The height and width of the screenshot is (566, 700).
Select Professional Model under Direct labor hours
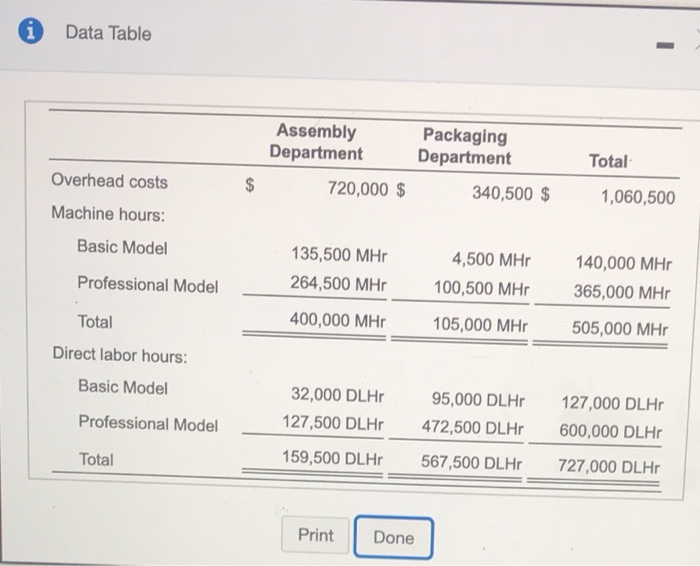(149, 424)
